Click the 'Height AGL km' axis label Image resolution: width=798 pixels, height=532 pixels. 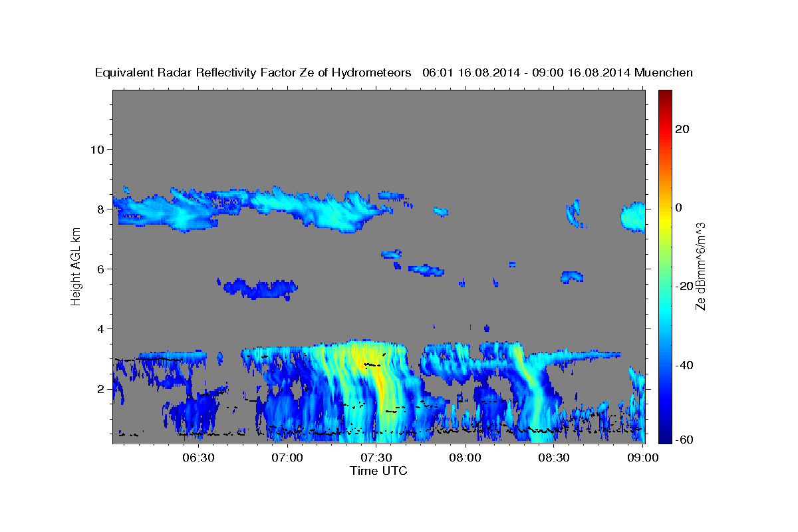pos(76,266)
